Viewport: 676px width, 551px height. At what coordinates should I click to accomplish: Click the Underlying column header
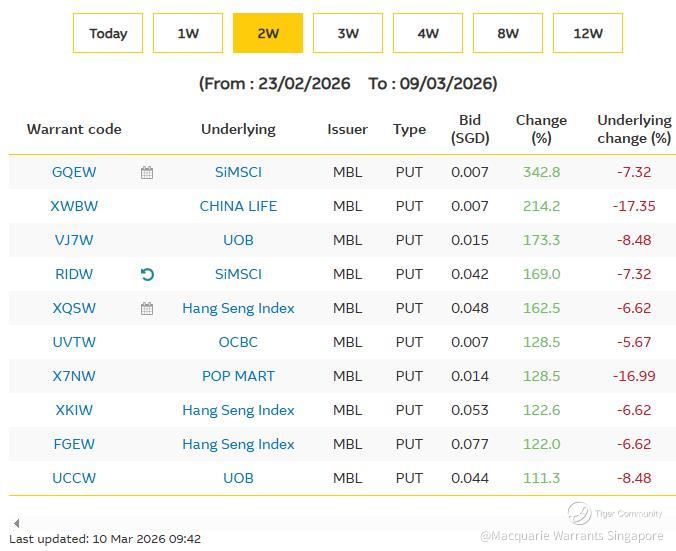(238, 129)
